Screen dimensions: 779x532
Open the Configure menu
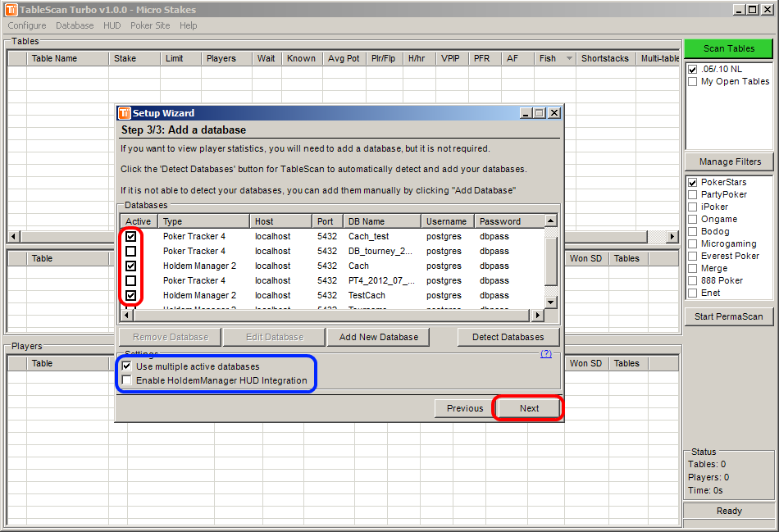pos(27,25)
